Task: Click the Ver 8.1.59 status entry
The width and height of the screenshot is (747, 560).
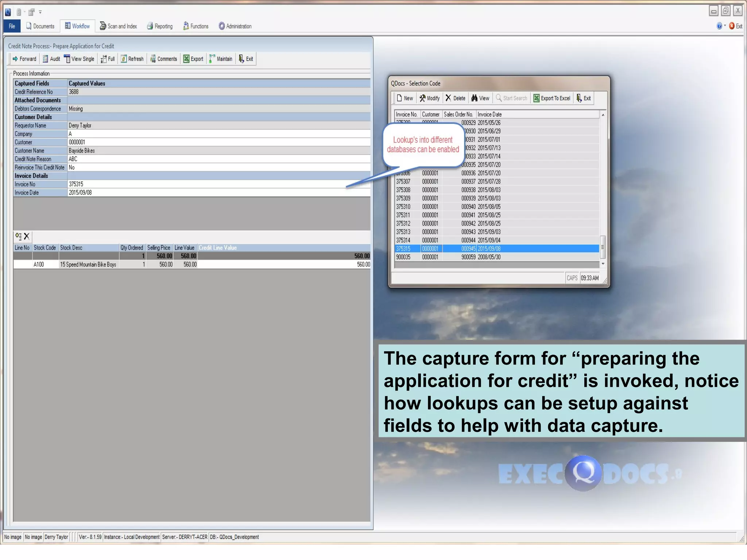Action: point(90,537)
